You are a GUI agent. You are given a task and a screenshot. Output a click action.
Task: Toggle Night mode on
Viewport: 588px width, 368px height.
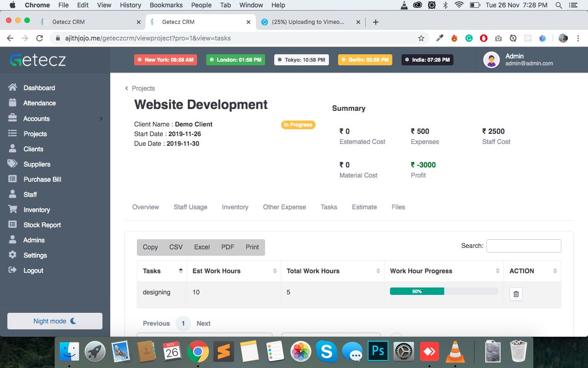[55, 321]
